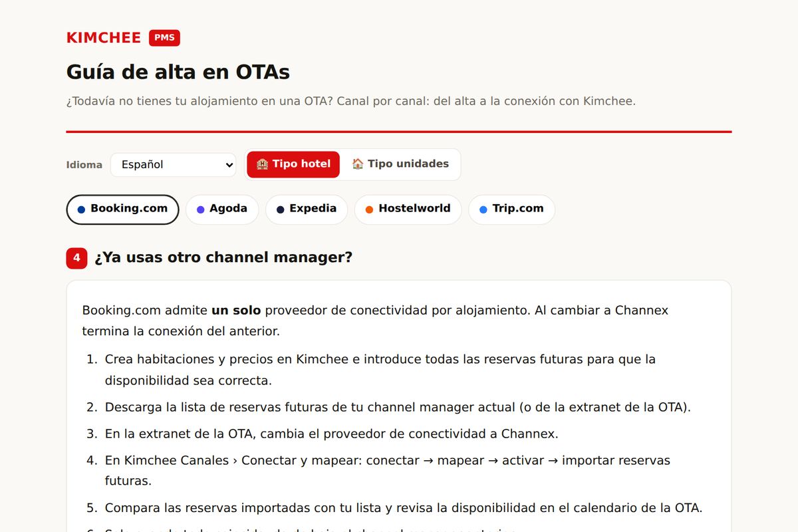Click the blue dot beside Trip.com
The image size is (798, 532).
483,209
